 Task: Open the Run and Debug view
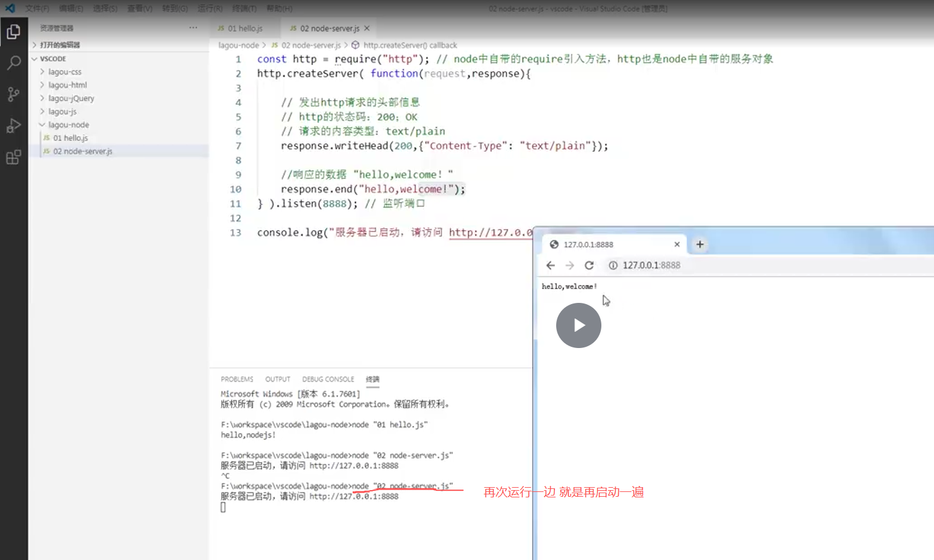pos(13,126)
